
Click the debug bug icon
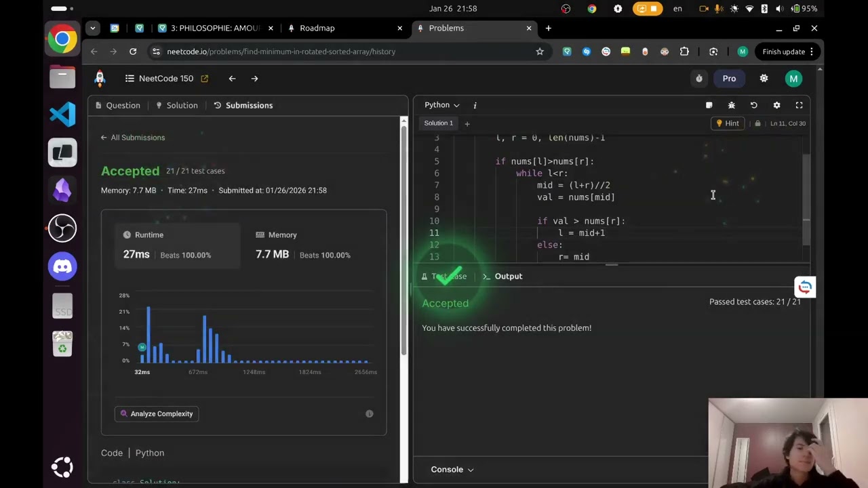[x=732, y=105]
